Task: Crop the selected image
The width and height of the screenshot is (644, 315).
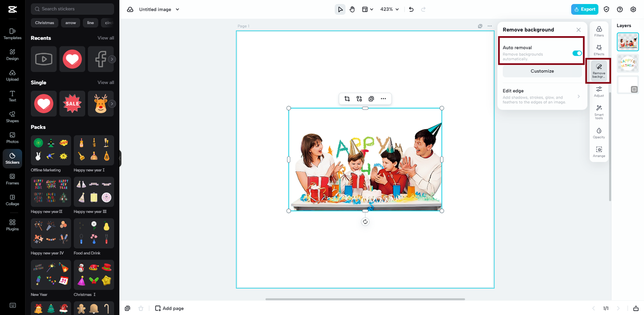Action: tap(347, 99)
